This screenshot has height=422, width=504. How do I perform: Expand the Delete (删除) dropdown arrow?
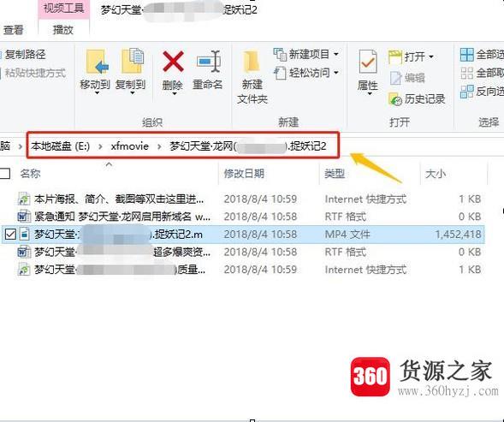[x=175, y=94]
